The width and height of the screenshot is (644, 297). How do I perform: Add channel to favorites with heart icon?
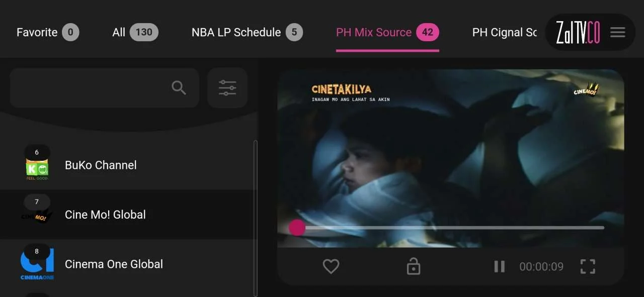point(331,266)
